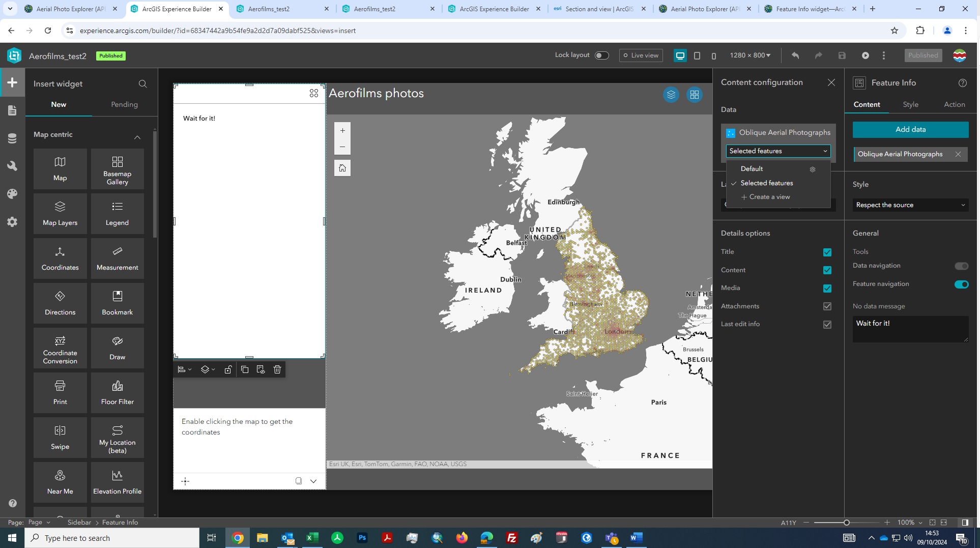Save the experience with the save icon
The image size is (980, 548).
pos(842,55)
